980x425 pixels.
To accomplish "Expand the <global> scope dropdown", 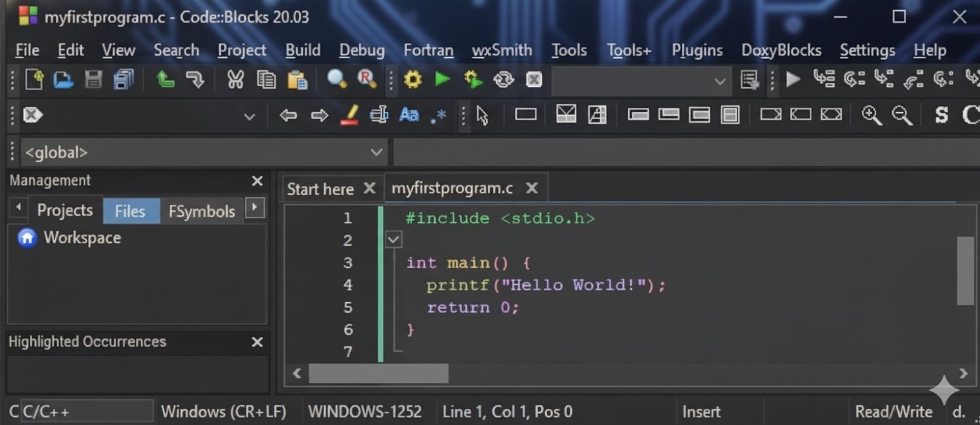I will point(376,152).
